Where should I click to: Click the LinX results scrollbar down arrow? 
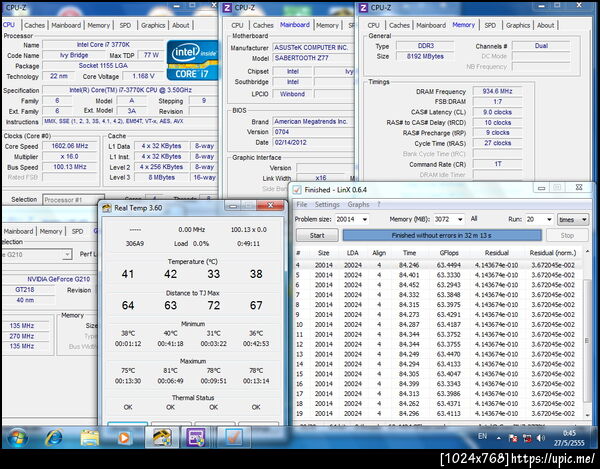(x=587, y=415)
